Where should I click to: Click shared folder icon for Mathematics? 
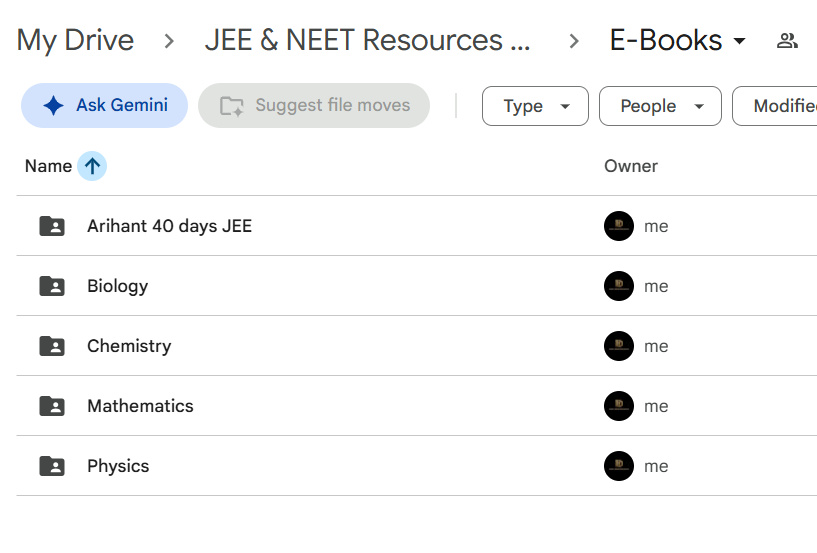click(x=52, y=406)
